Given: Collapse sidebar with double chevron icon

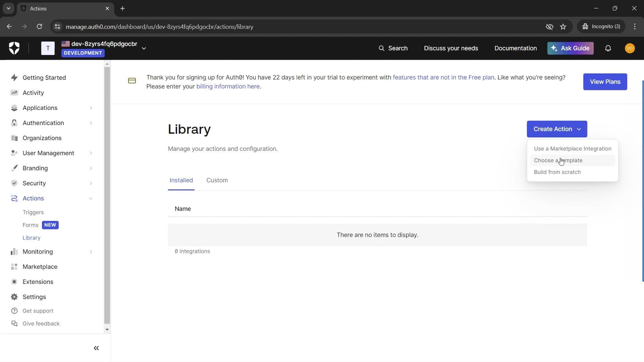Looking at the screenshot, I should tap(96, 348).
